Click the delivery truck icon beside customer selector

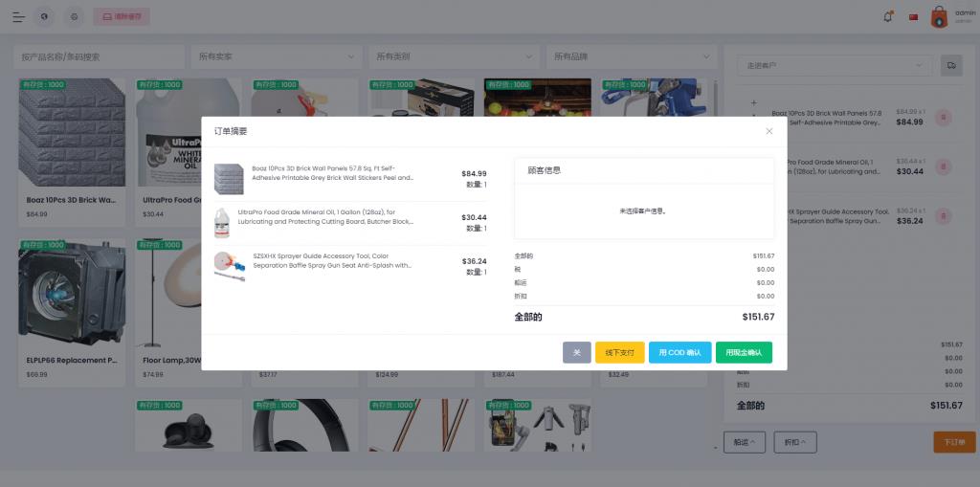[x=951, y=65]
